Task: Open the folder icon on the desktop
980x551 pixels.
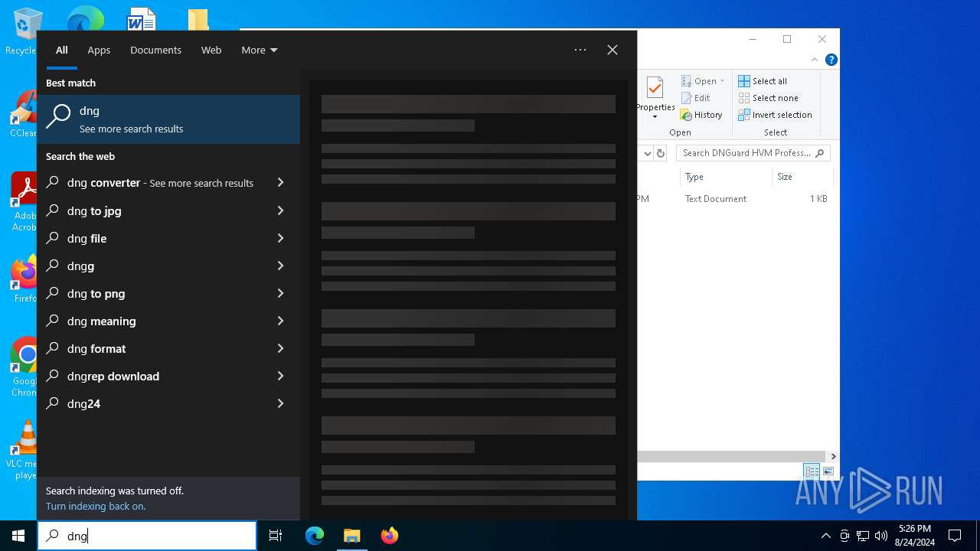Action: tap(198, 18)
